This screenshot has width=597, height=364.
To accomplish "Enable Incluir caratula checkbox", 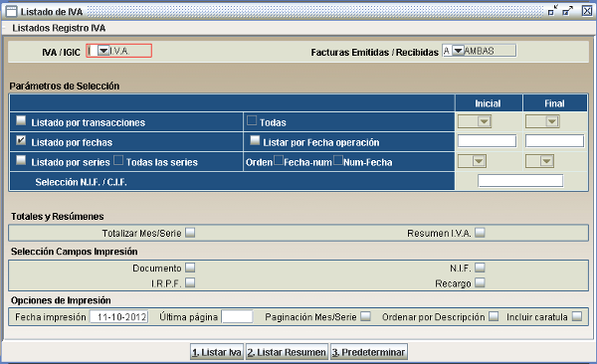I will [577, 316].
